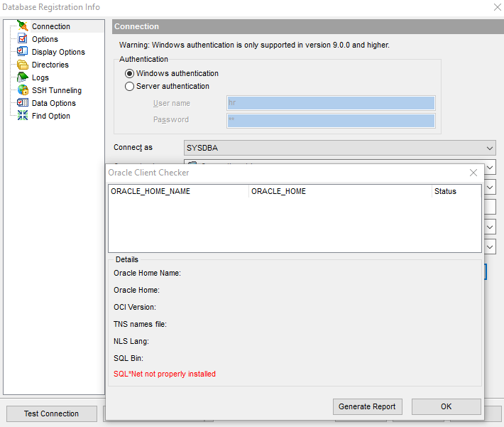The image size is (504, 427).
Task: Click the Status column header
Action: [x=456, y=191]
